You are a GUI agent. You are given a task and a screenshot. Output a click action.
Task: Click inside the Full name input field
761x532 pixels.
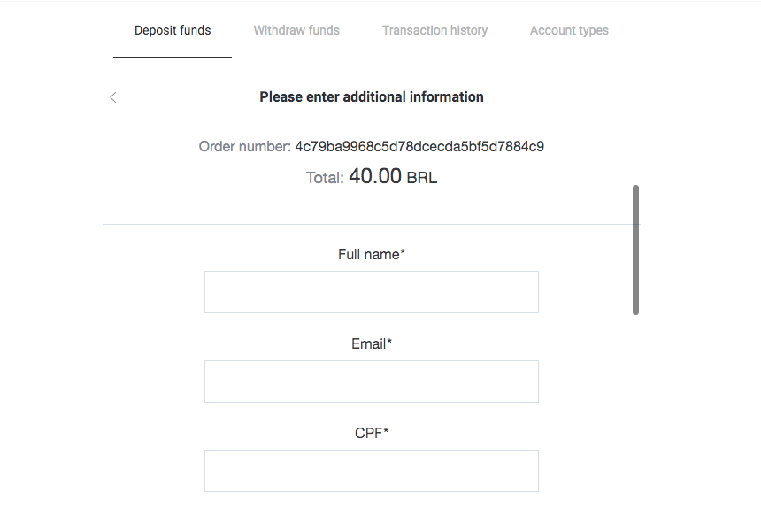pyautogui.click(x=371, y=291)
